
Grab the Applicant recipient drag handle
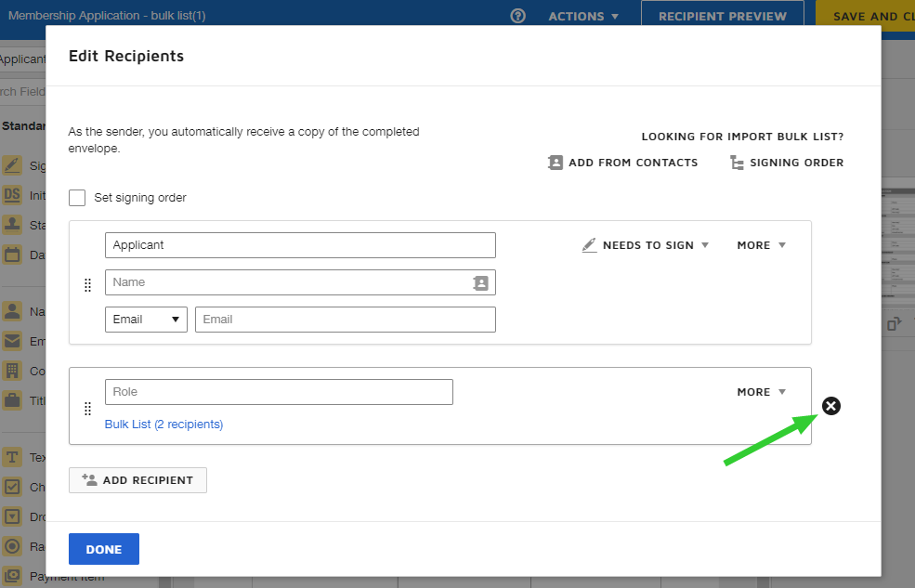coord(88,285)
